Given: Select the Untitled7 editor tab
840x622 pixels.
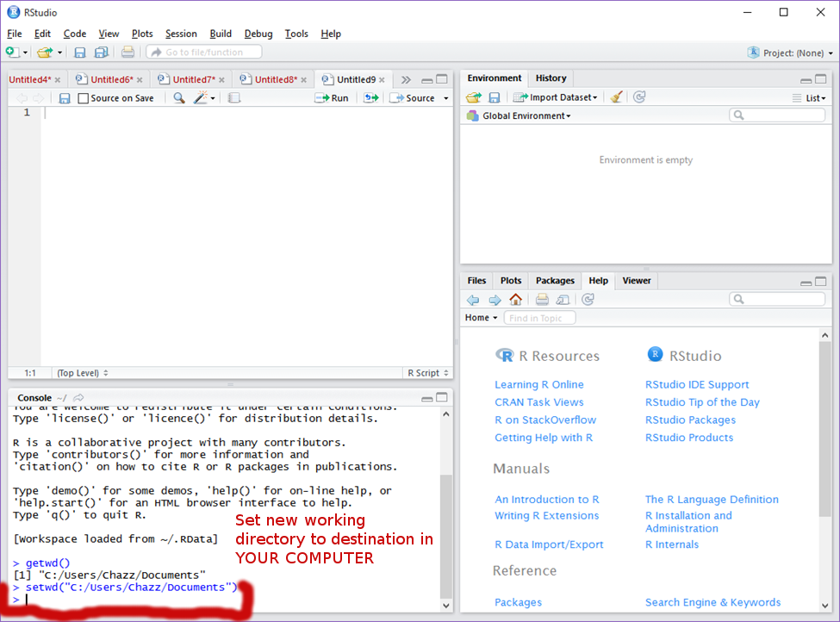Looking at the screenshot, I should click(193, 80).
